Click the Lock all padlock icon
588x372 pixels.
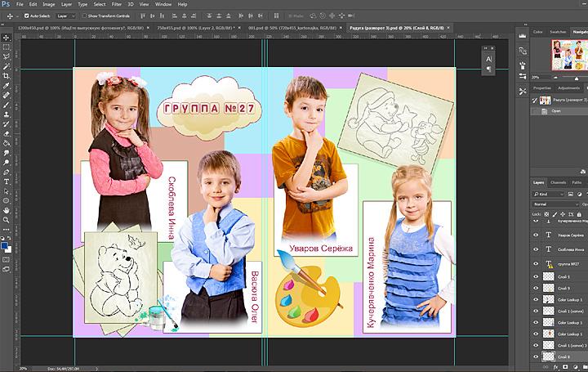pyautogui.click(x=579, y=214)
